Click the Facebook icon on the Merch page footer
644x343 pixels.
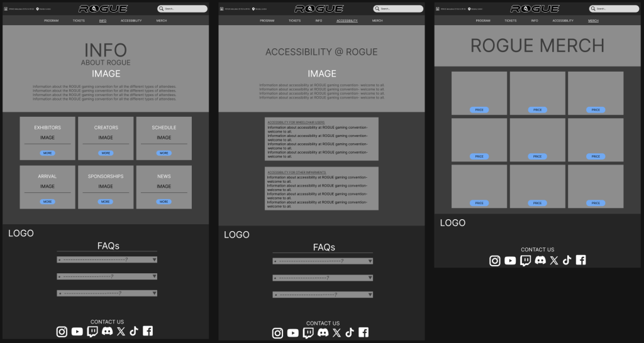click(x=580, y=260)
